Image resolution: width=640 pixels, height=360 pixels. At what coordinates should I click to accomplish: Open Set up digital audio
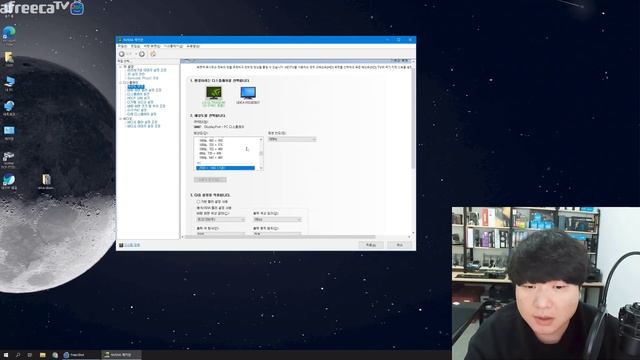(140, 102)
